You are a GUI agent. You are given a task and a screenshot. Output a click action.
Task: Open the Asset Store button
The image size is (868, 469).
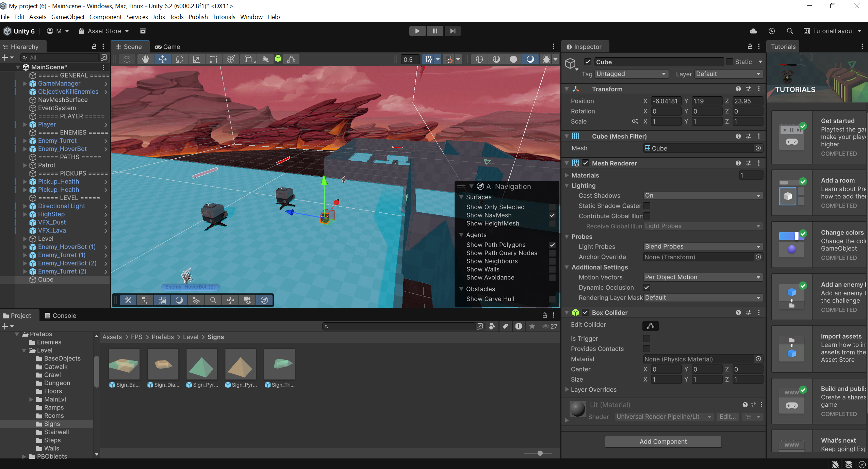pos(104,31)
